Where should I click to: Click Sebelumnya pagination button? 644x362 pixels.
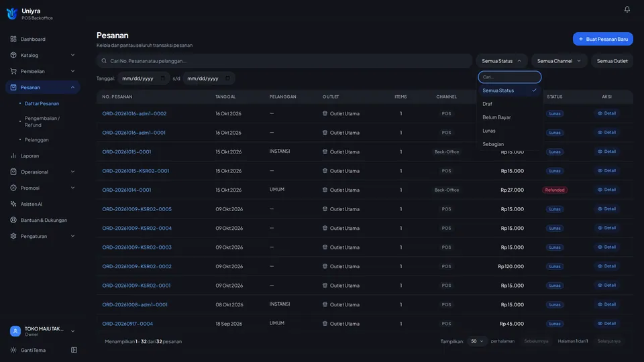point(536,341)
